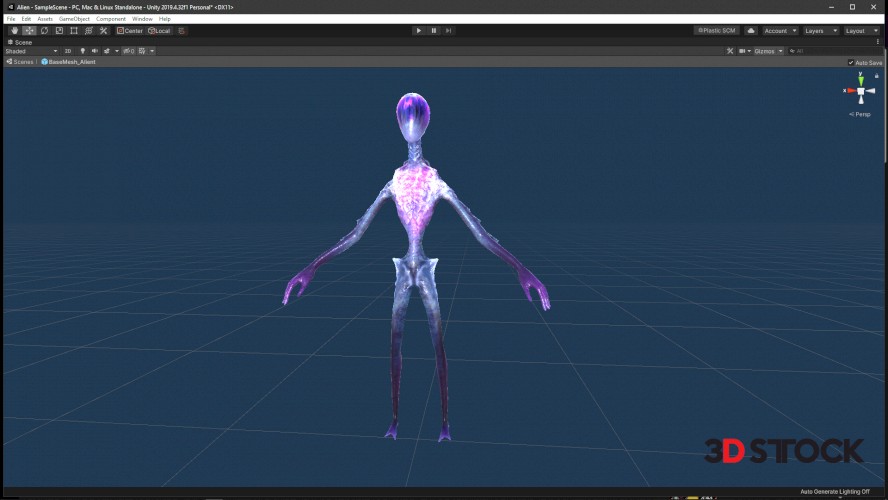Open scene camera settings icon
Viewport: 888px width, 500px height.
point(742,51)
